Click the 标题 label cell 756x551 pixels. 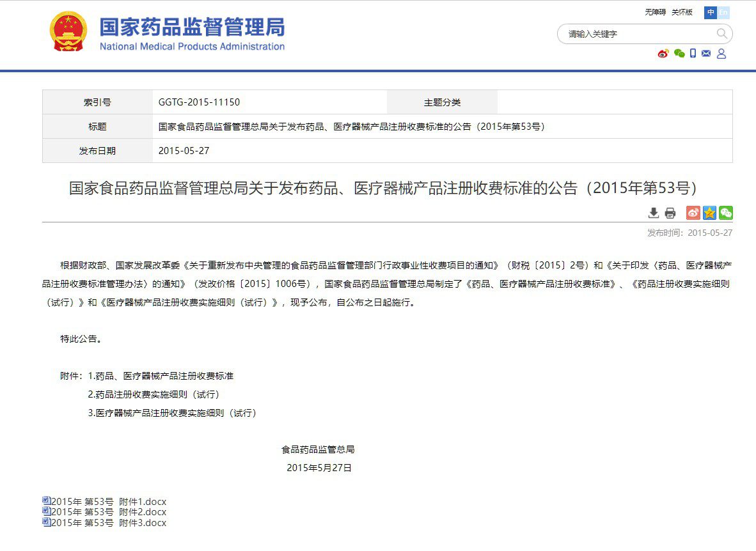point(97,127)
